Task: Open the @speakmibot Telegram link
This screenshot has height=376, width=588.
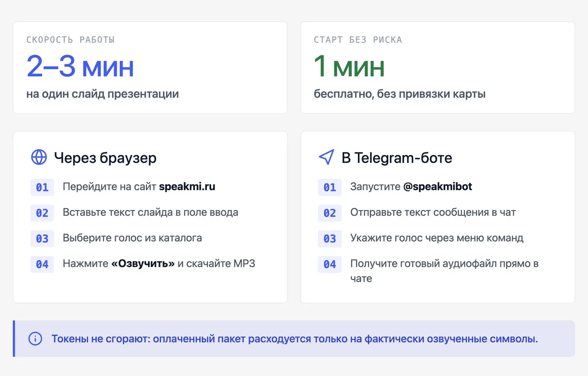Action: 438,187
